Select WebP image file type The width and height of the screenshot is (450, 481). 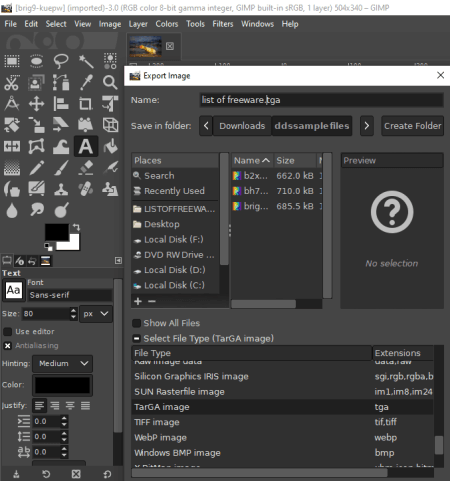coord(283,438)
